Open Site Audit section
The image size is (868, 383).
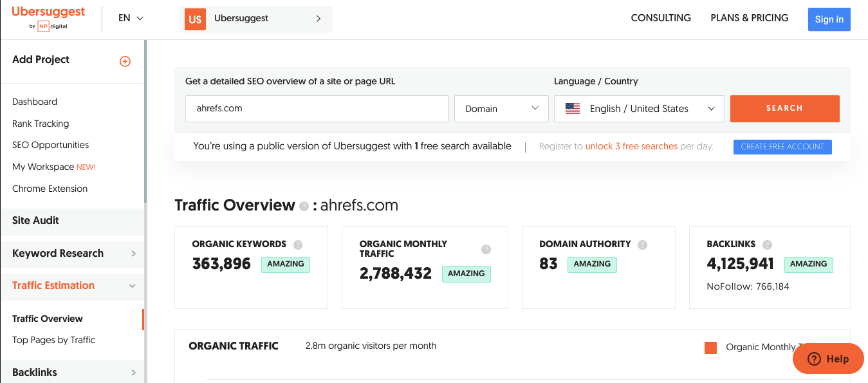(72, 221)
